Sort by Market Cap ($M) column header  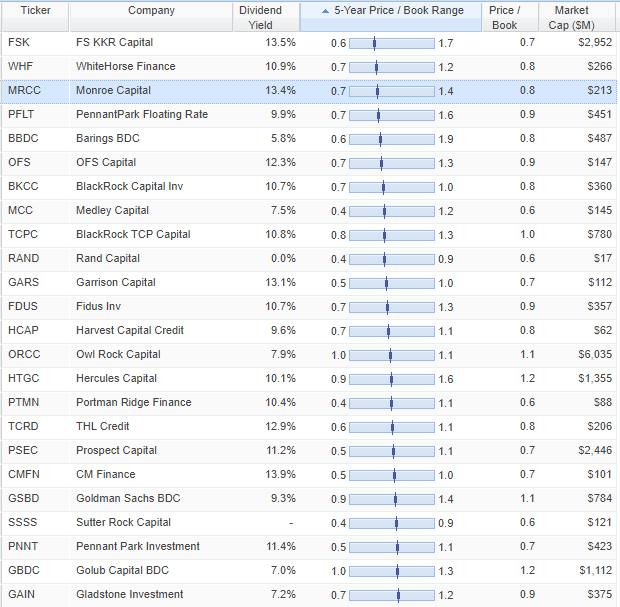coord(577,17)
